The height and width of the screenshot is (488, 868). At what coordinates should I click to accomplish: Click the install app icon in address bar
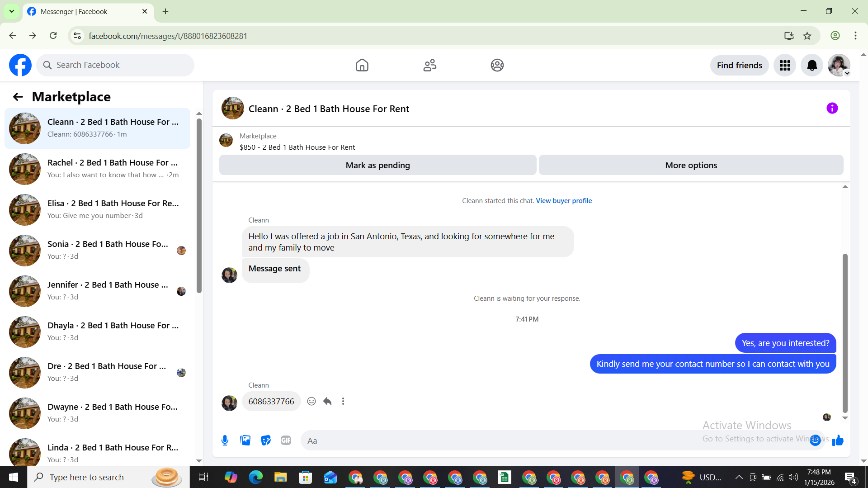click(x=789, y=36)
